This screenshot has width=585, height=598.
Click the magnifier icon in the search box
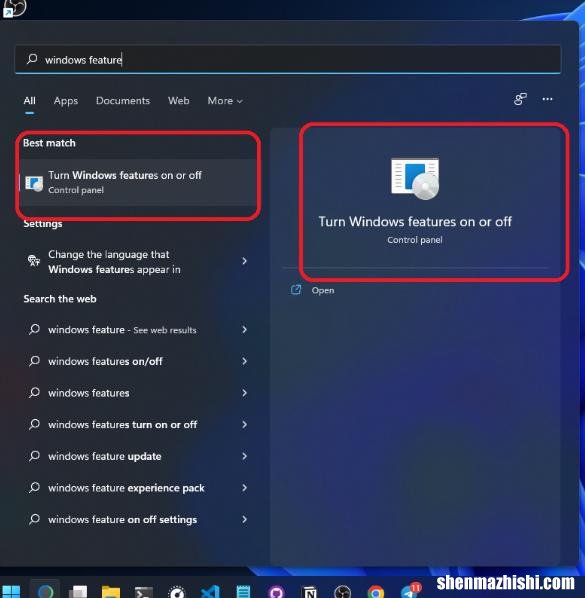click(32, 59)
